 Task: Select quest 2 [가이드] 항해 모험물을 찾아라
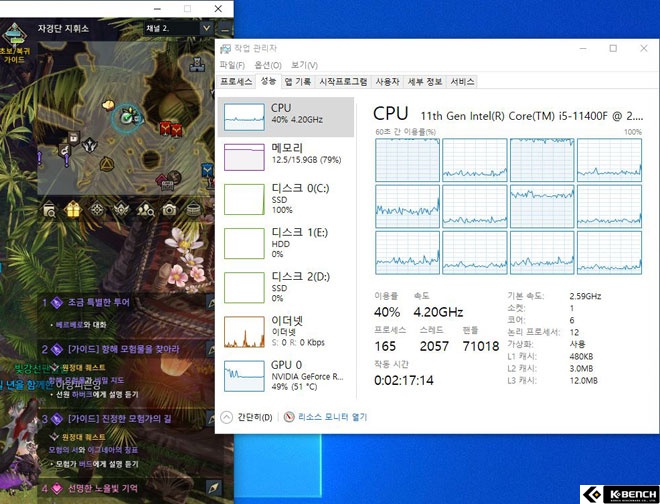tap(123, 349)
